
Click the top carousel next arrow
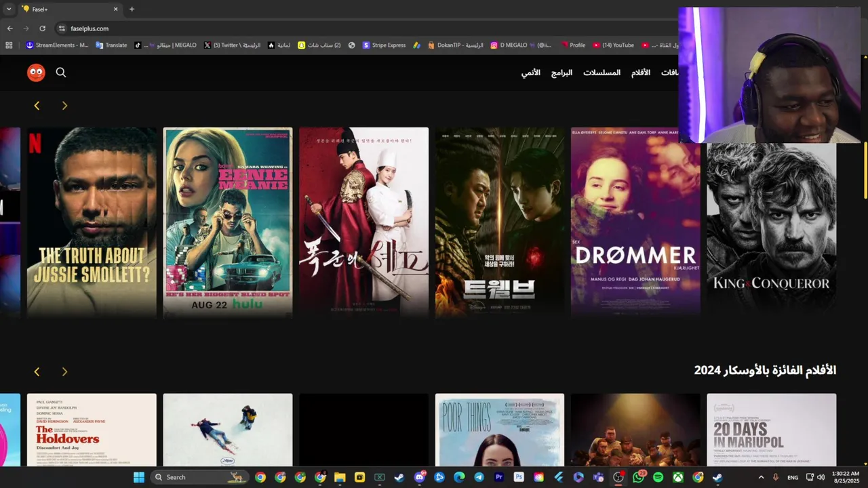coord(64,106)
